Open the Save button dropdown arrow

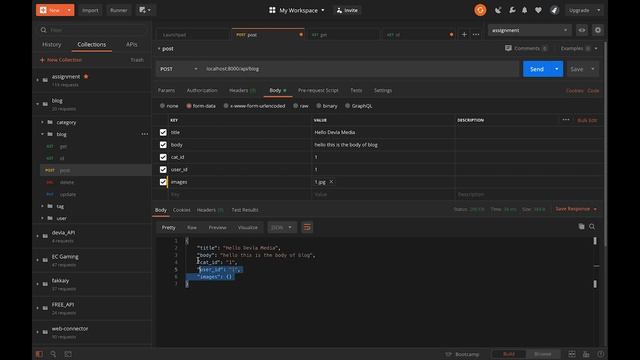pyautogui.click(x=593, y=69)
